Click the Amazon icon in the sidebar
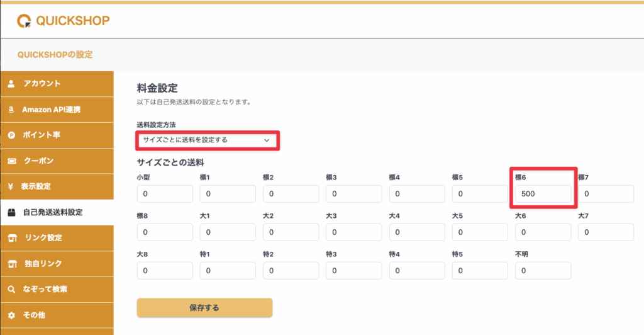 (x=11, y=110)
